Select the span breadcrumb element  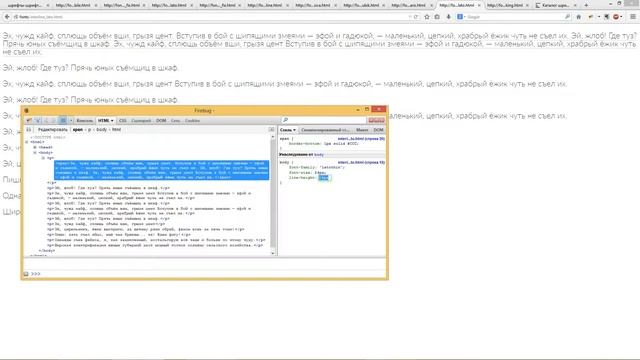[78, 130]
